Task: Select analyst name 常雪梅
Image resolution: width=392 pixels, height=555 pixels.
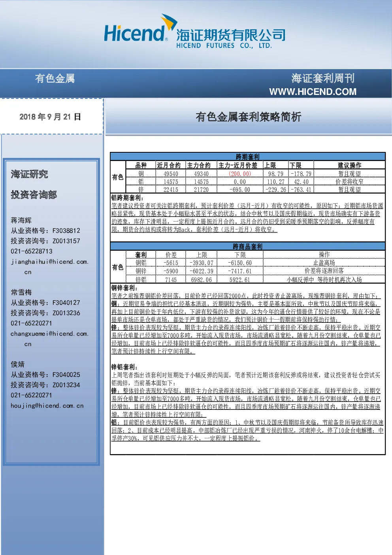Action: (x=21, y=292)
